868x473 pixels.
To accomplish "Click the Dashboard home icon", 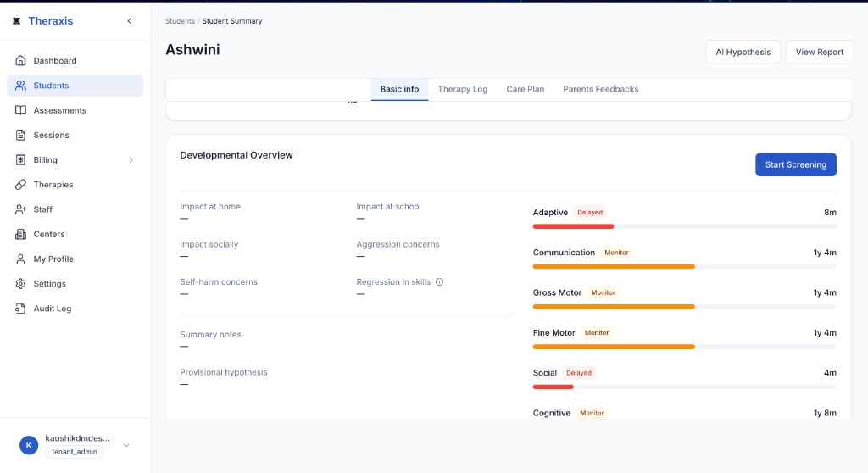I will coord(20,60).
